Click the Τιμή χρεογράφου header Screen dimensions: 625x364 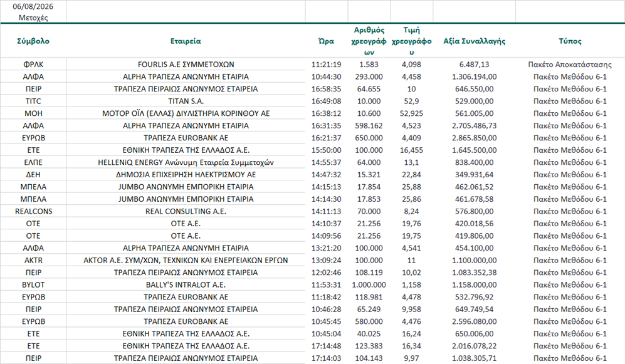(411, 41)
